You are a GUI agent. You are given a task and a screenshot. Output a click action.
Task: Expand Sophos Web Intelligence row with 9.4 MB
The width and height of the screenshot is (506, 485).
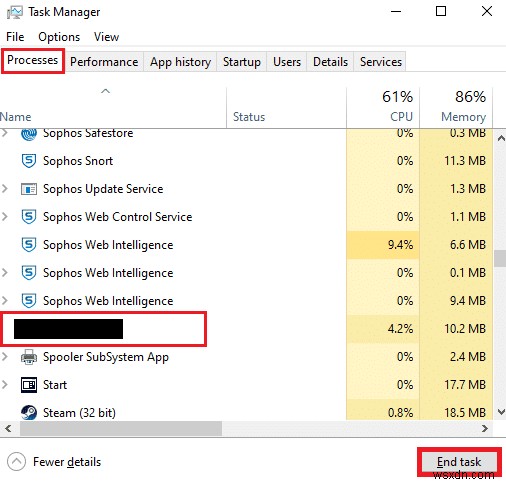pos(5,301)
